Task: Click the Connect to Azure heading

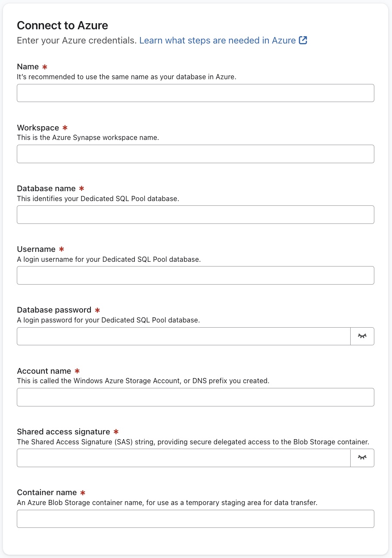Action: (x=62, y=25)
